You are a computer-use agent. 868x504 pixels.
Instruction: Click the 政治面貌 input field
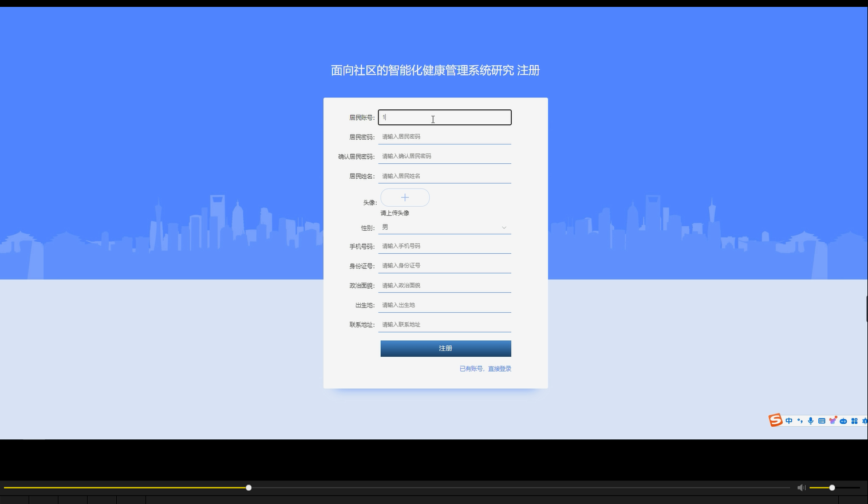[444, 286]
